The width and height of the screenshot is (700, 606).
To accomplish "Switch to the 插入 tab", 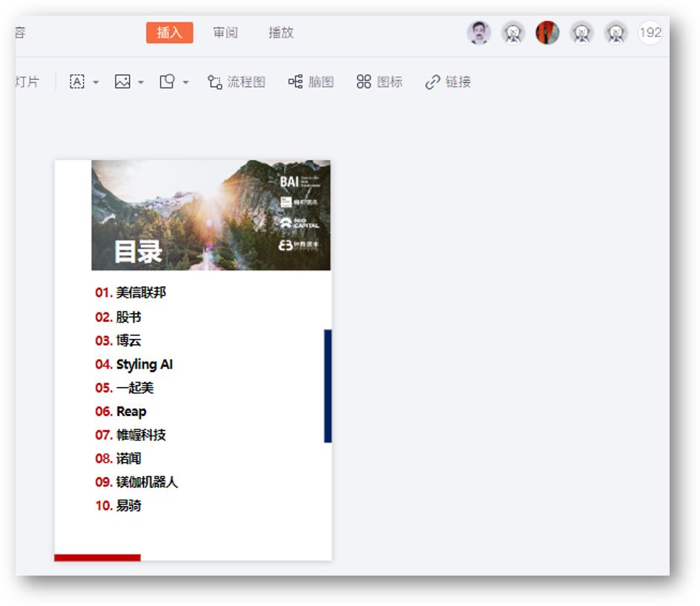I will [x=169, y=33].
